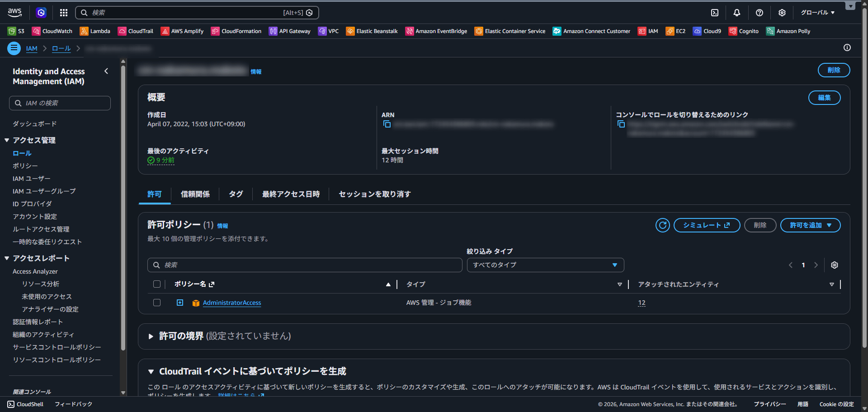Screen dimensions: 868x412
Task: Open the 許可を追加 dropdown button
Action: 811,225
